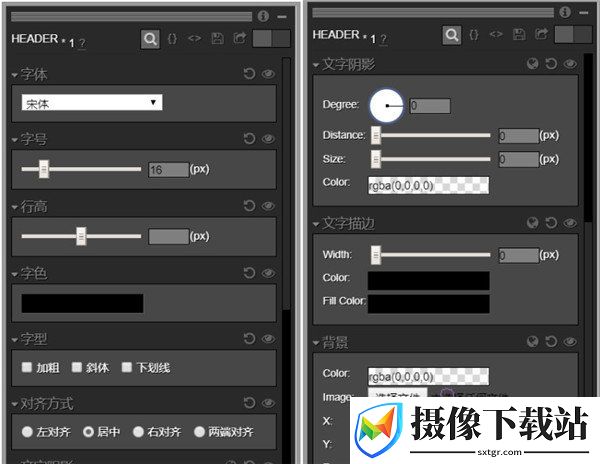600x464 pixels.
Task: Click the stroke Width slider handle
Action: [x=376, y=255]
